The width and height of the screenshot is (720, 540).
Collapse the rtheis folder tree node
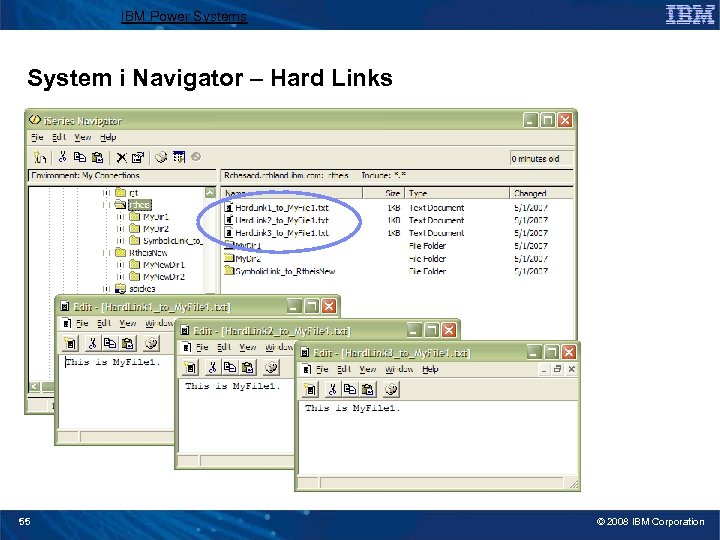coord(106,205)
